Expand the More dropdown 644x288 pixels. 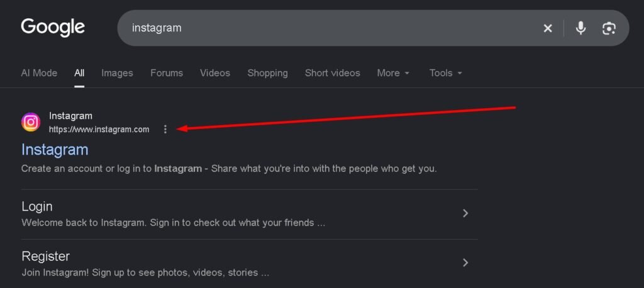pos(393,73)
